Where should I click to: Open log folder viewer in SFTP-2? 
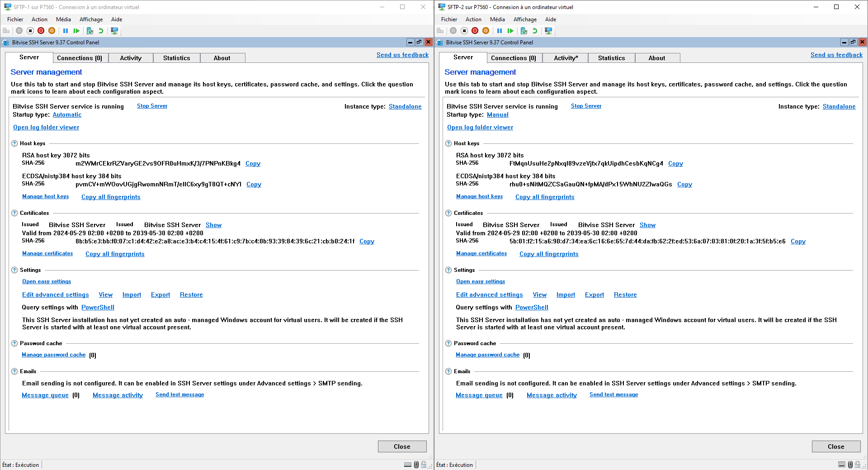click(480, 128)
